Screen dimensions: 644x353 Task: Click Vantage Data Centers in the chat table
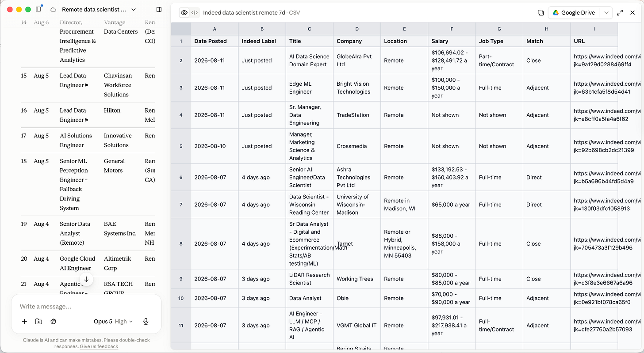pyautogui.click(x=121, y=27)
